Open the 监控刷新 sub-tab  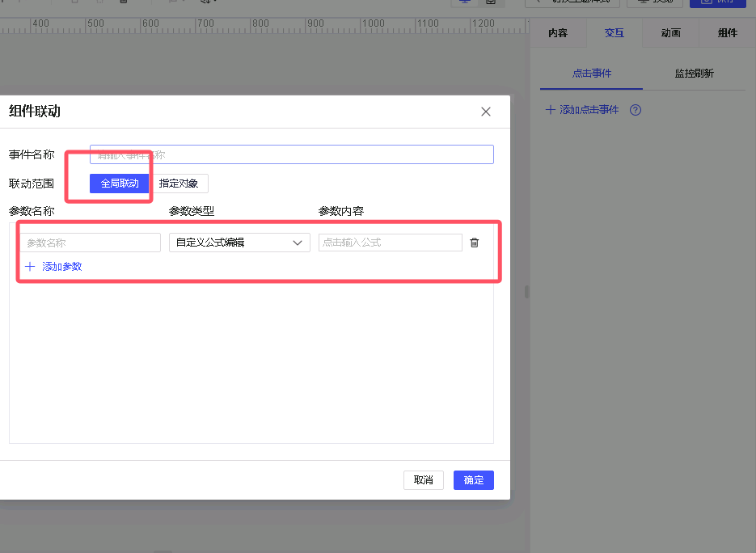tap(695, 74)
